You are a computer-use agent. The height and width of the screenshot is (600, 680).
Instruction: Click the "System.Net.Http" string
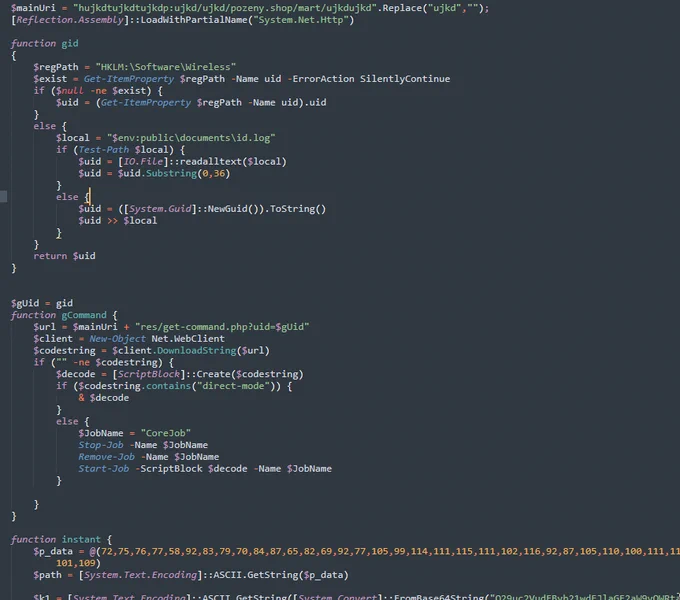click(x=301, y=20)
